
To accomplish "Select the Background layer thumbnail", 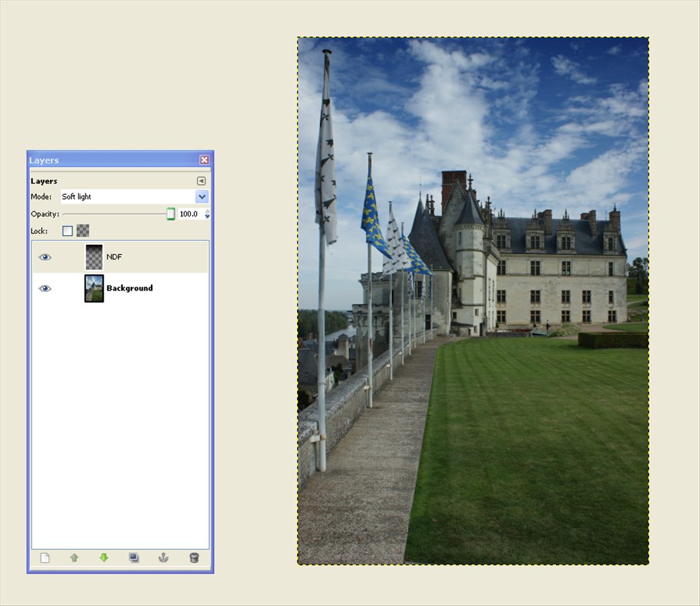I will click(94, 288).
